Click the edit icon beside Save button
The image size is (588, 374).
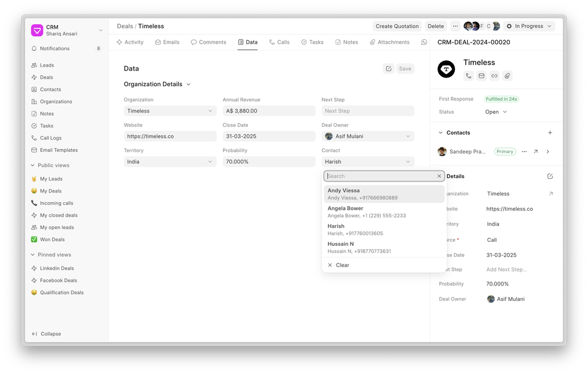coord(389,68)
